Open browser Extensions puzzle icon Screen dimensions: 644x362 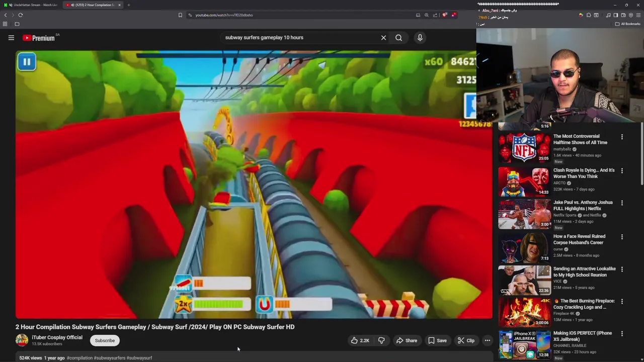tap(589, 15)
